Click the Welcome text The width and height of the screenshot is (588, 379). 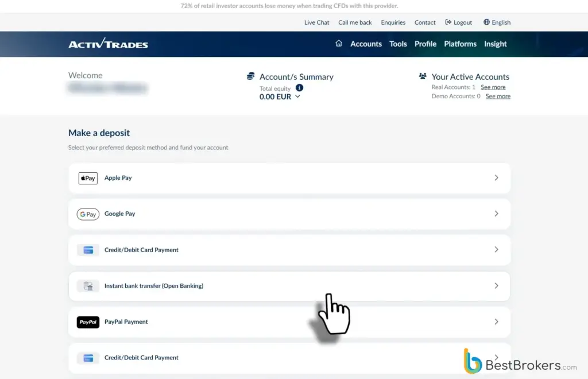coord(85,75)
